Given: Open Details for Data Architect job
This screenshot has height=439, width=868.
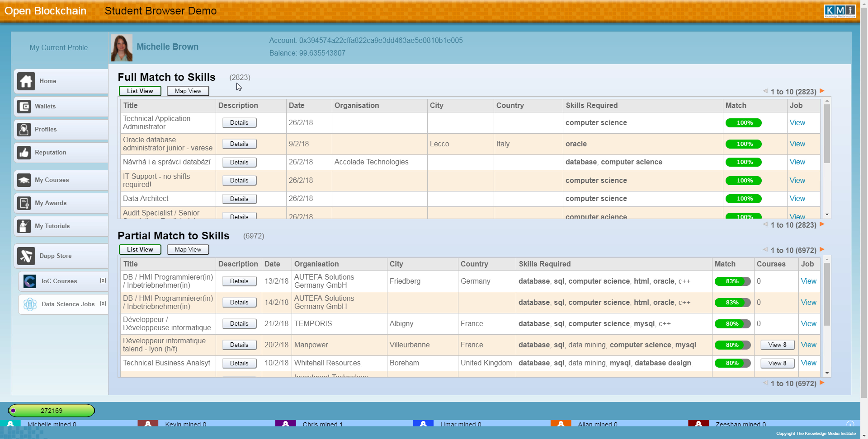Looking at the screenshot, I should pos(239,199).
